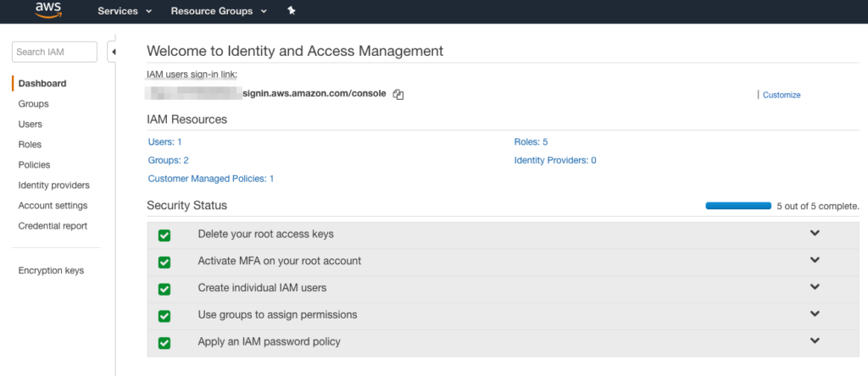Click the Users: 1 resource link
This screenshot has width=868, height=376.
tap(165, 142)
